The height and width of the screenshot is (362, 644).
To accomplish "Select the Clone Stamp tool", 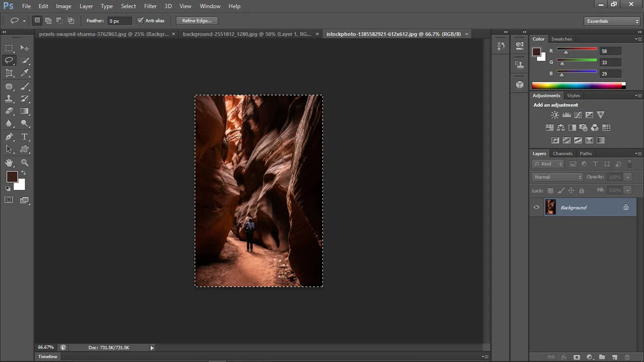I will [x=9, y=99].
